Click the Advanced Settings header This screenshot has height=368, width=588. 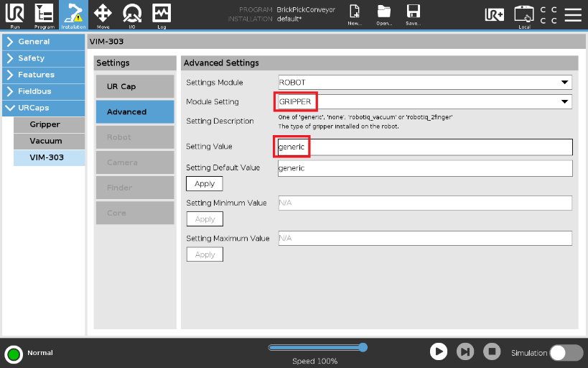tap(221, 63)
